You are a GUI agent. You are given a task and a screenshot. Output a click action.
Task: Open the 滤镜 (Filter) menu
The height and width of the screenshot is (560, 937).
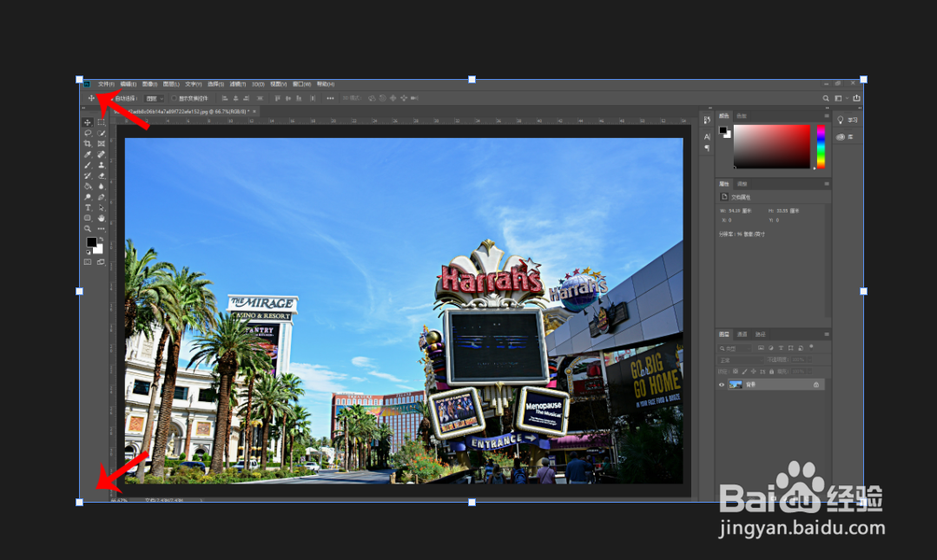238,84
